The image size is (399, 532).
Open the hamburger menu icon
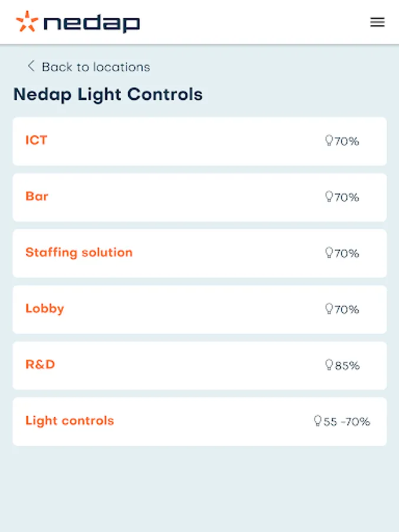click(x=377, y=22)
